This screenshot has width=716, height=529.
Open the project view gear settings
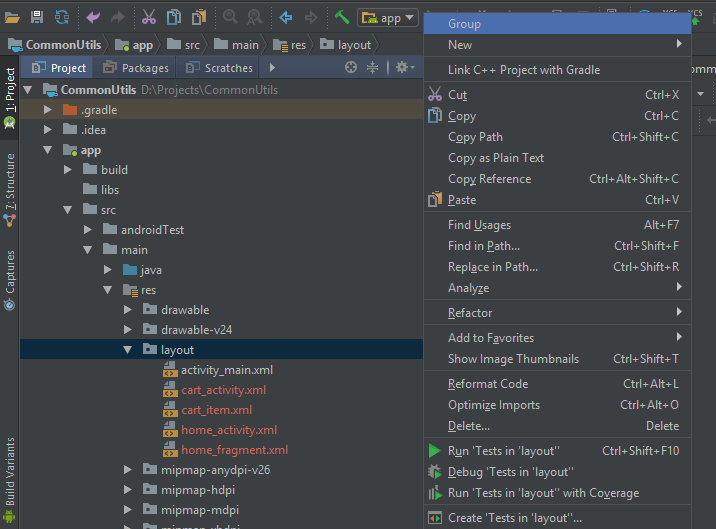(x=405, y=68)
